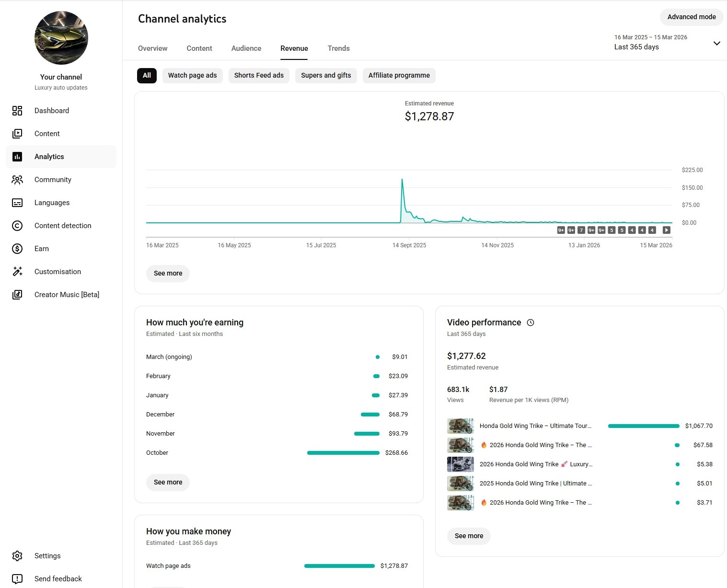Expand the Last 365 days date dropdown
Screen dimensions: 727x588
716,43
